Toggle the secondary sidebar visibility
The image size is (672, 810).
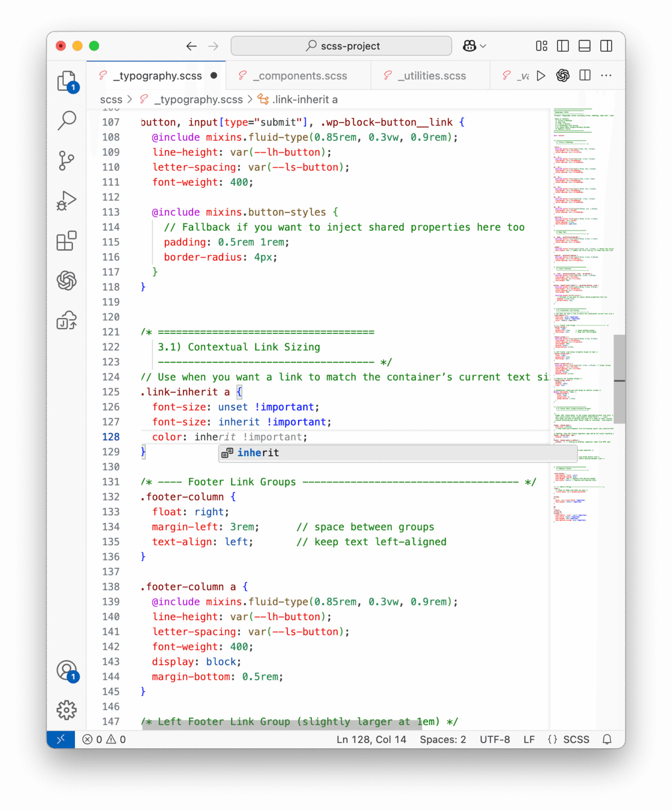[606, 46]
